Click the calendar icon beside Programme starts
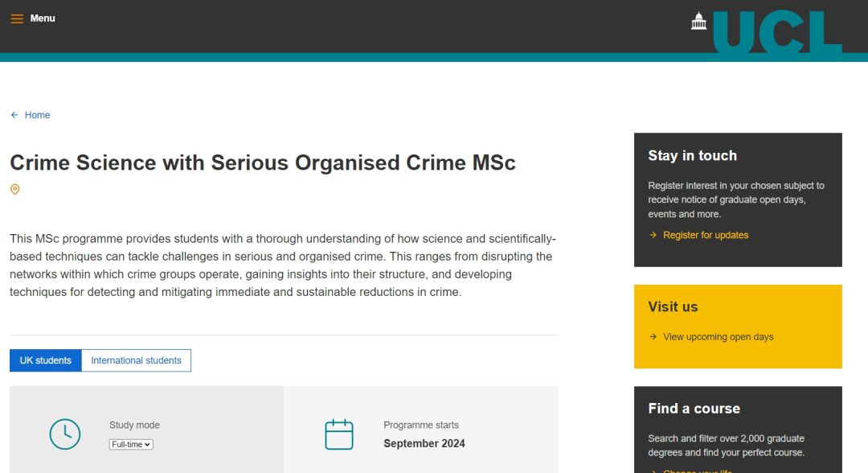Image resolution: width=868 pixels, height=473 pixels. pos(339,434)
